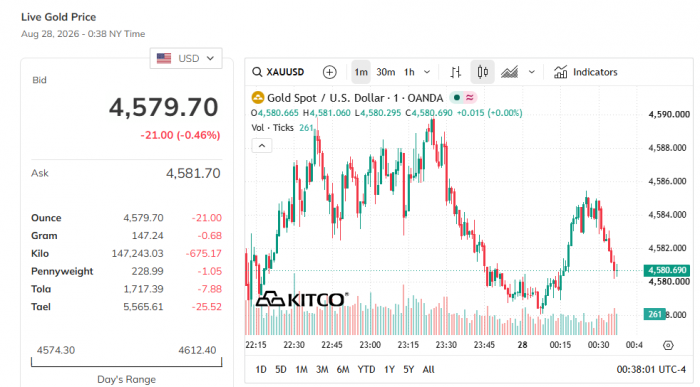The height and width of the screenshot is (387, 700).
Task: Toggle the market status green dot indicator
Action: pos(457,97)
